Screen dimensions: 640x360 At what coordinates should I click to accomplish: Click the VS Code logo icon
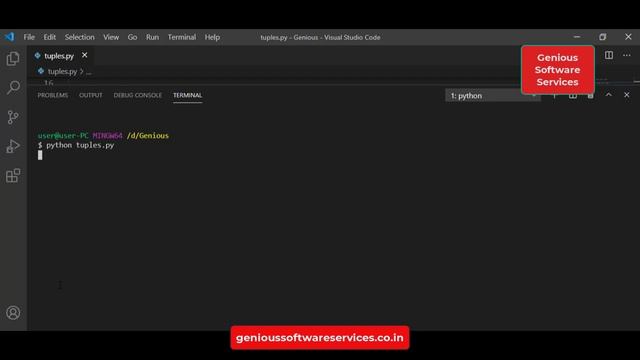(10, 37)
